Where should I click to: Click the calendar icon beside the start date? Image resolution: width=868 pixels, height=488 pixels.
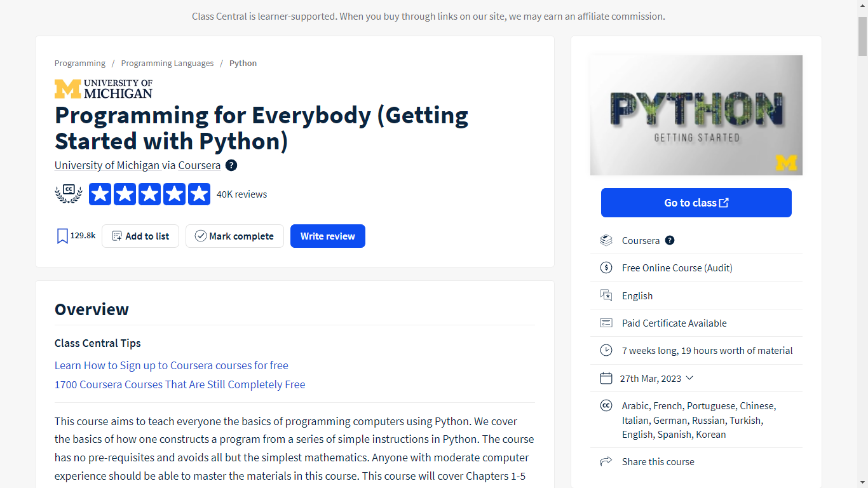coord(606,378)
